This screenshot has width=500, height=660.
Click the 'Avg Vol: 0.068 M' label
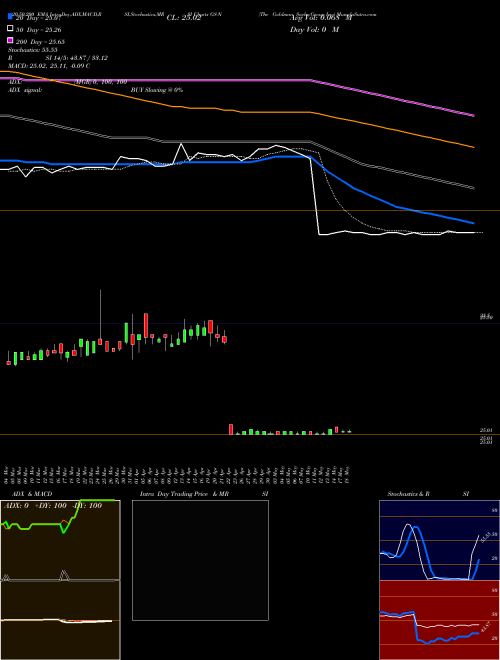[x=321, y=18]
